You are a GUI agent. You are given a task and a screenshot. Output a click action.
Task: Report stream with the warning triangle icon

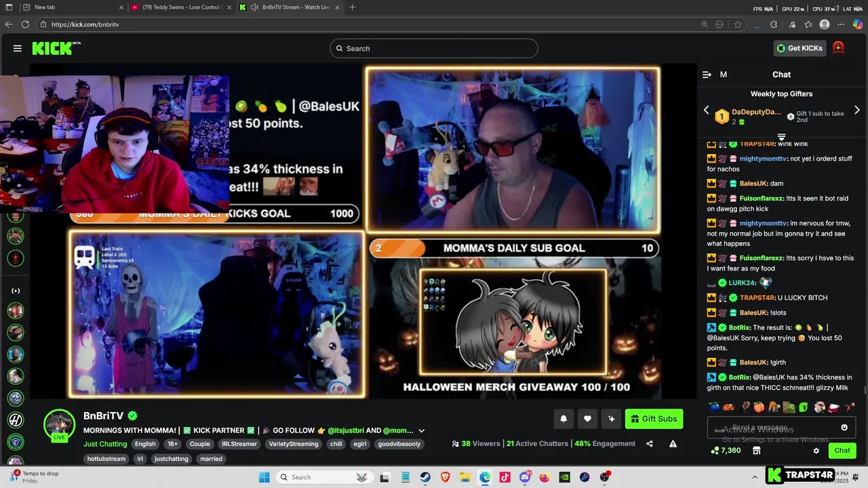(673, 444)
